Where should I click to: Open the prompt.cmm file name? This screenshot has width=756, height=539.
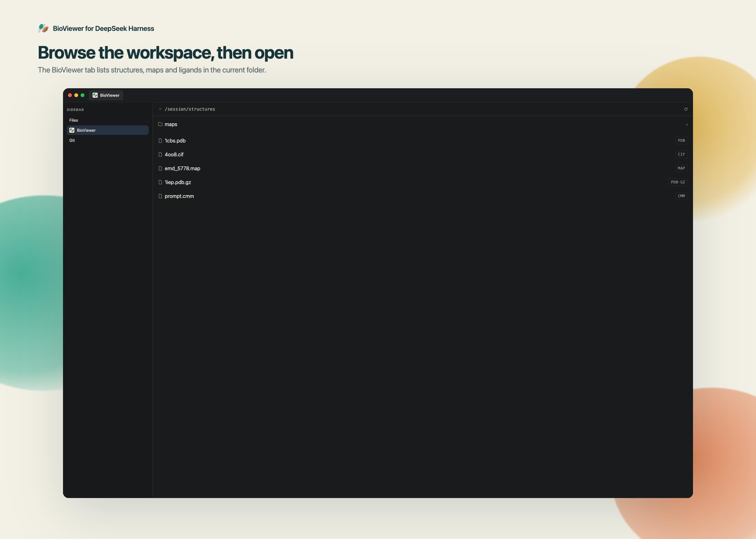click(x=179, y=196)
